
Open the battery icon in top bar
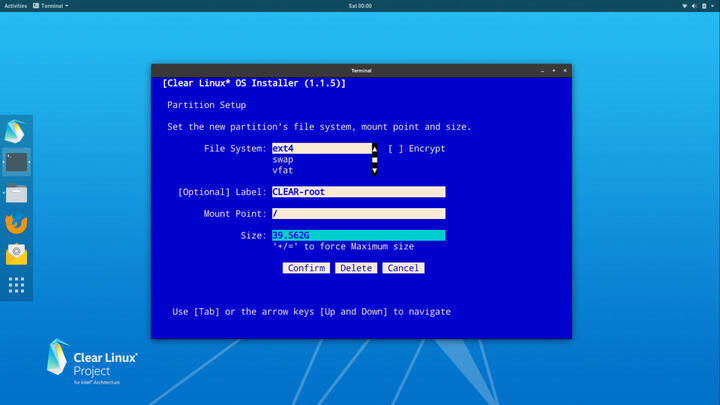pyautogui.click(x=704, y=6)
